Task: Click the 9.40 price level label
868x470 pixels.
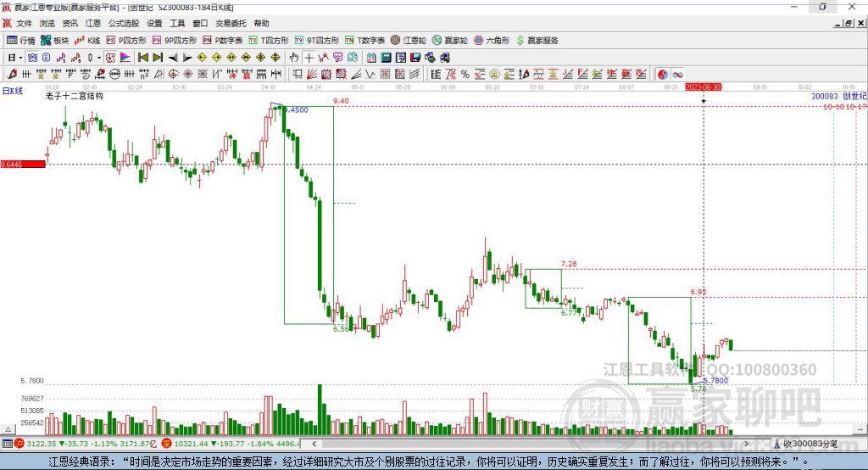Action: tap(341, 101)
